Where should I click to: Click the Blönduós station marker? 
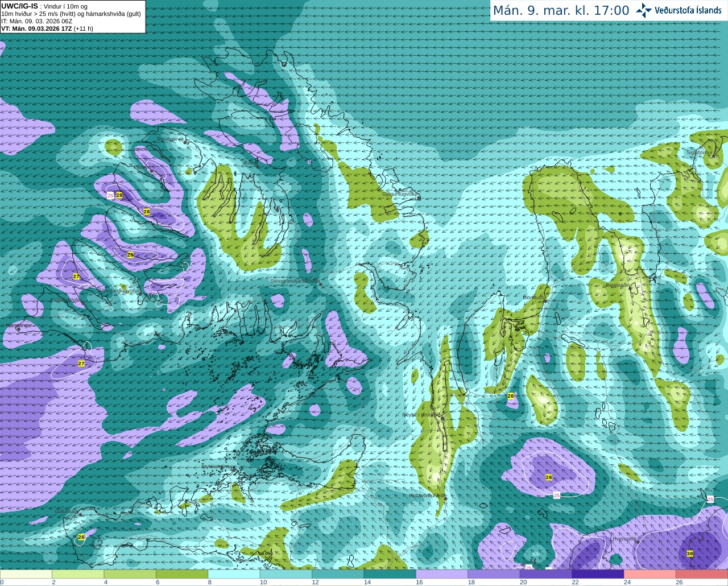[544, 302]
